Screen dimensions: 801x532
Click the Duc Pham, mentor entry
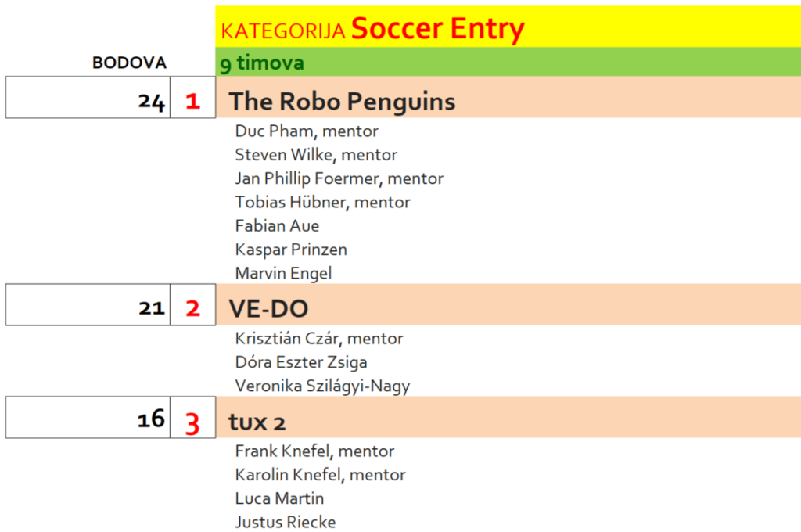[307, 131]
